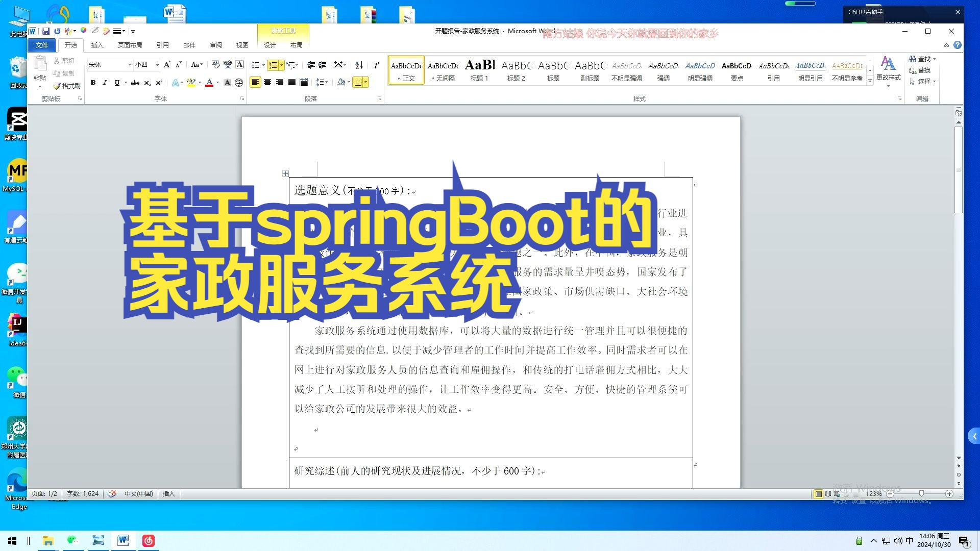The width and height of the screenshot is (980, 551).
Task: Click the font color A red swatch
Action: pyautogui.click(x=209, y=82)
